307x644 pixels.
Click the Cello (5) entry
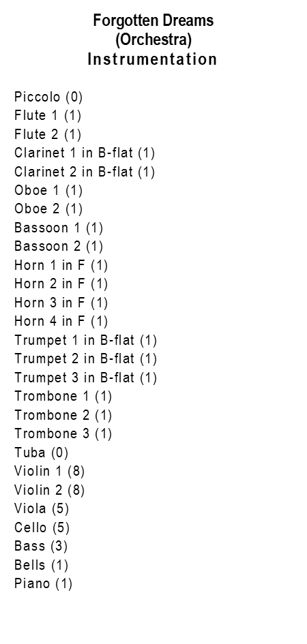[x=42, y=527]
